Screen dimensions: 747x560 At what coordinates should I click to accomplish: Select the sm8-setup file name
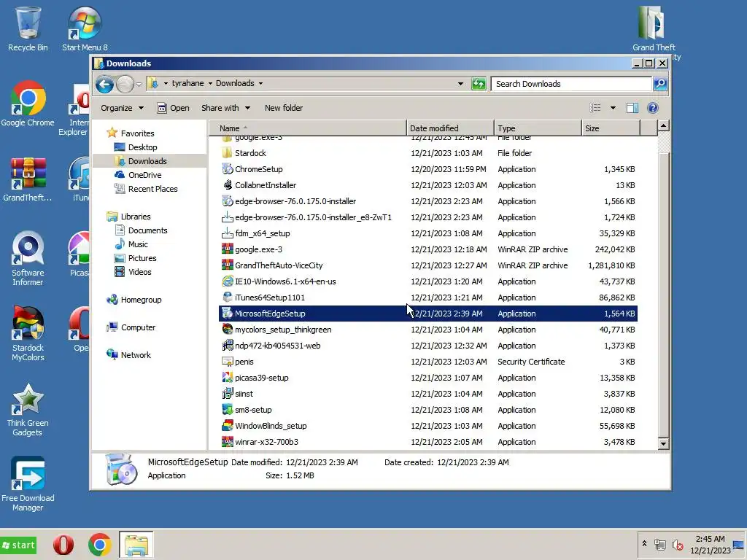(253, 410)
